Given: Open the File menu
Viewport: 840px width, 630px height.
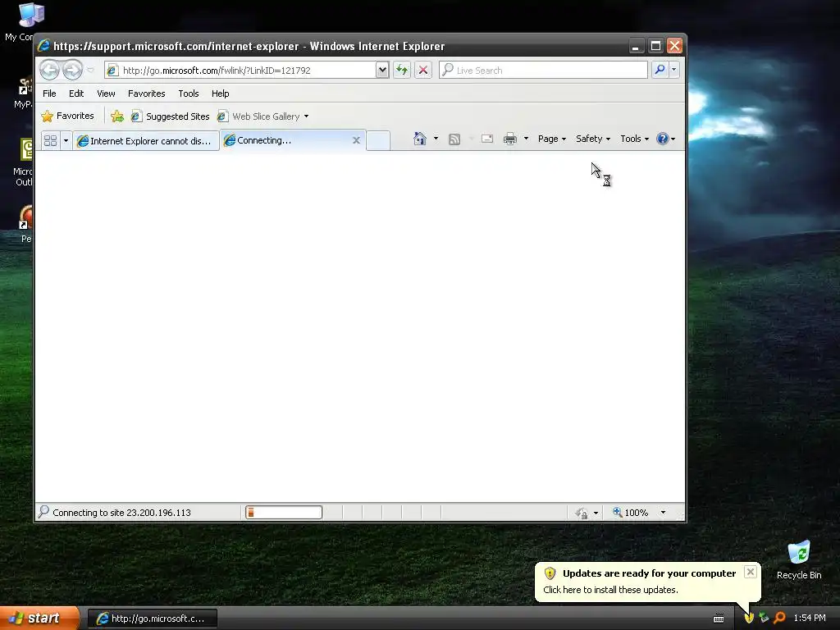Looking at the screenshot, I should pyautogui.click(x=49, y=94).
